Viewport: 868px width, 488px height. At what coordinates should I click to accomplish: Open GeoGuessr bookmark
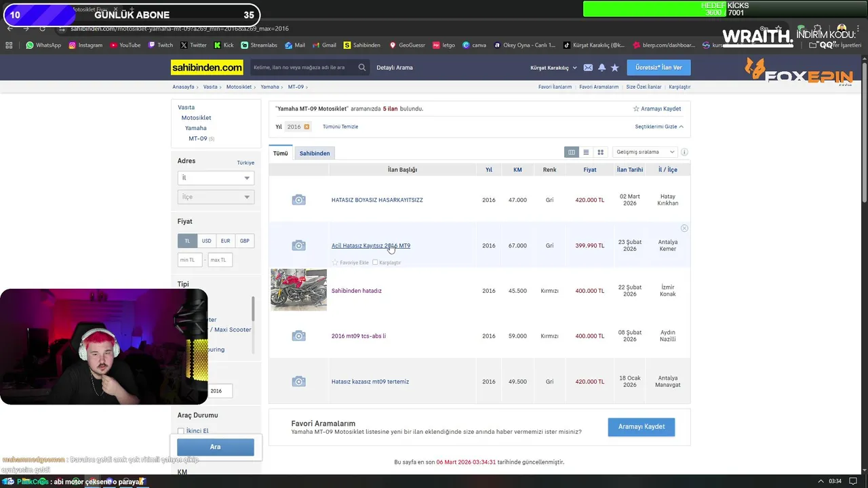pos(407,45)
